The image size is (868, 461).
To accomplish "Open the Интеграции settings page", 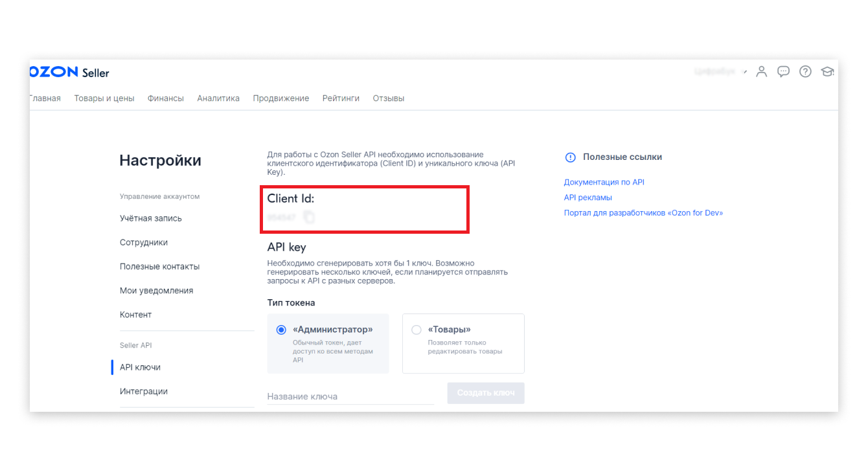I will [x=144, y=391].
